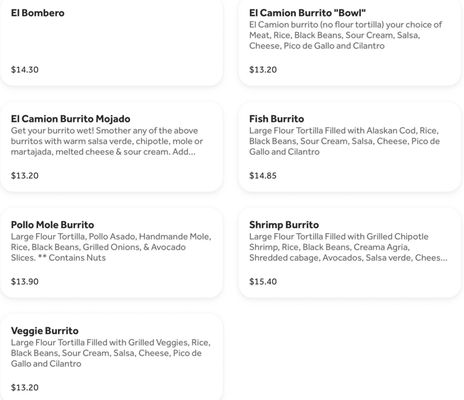Select the Pollo Mole $13.90 price
Screen dimensions: 464x400
25,282
